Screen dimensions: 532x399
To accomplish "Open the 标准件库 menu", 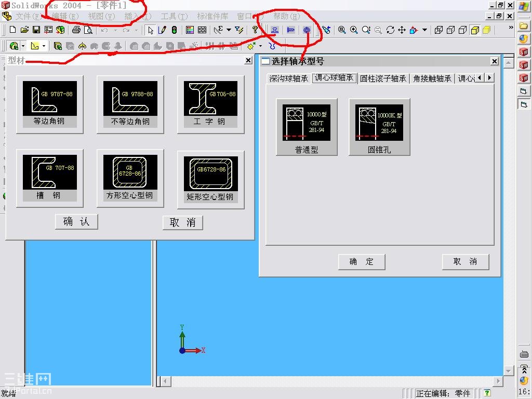I will point(212,16).
